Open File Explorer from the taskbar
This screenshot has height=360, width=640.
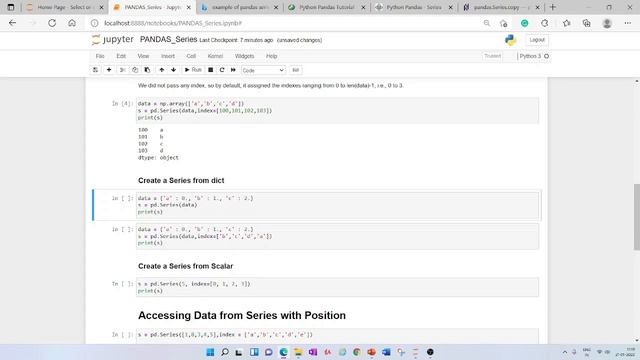298,352
